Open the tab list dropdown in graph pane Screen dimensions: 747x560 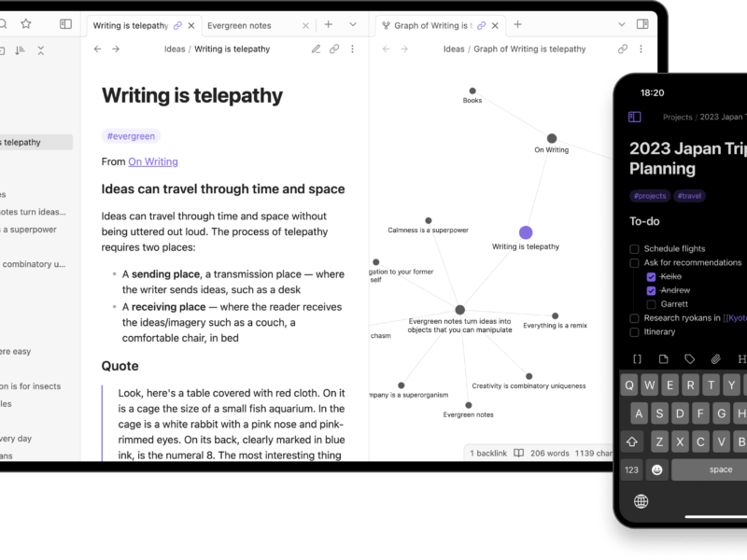(x=622, y=24)
